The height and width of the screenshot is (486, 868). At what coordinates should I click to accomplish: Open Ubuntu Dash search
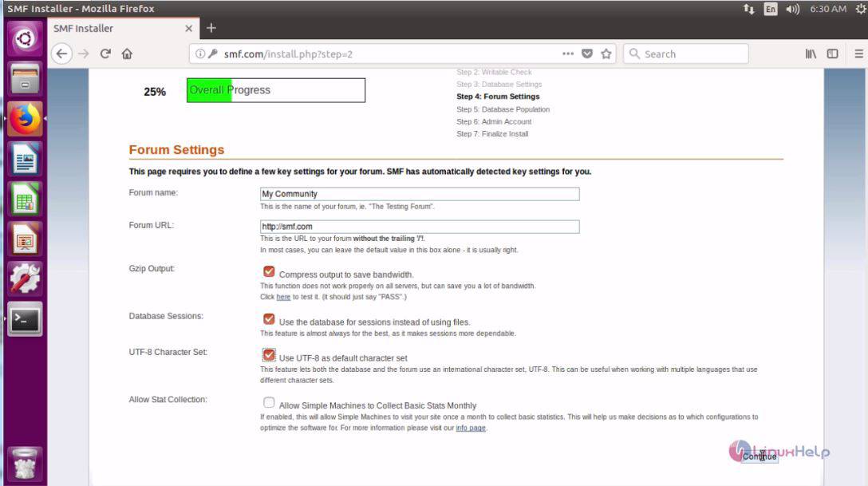25,39
